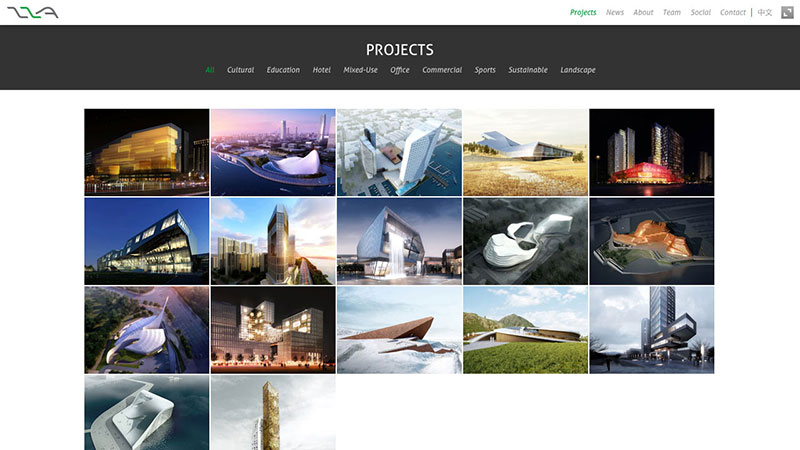Open the white organic aerial building project
The width and height of the screenshot is (800, 450).
[x=526, y=241]
